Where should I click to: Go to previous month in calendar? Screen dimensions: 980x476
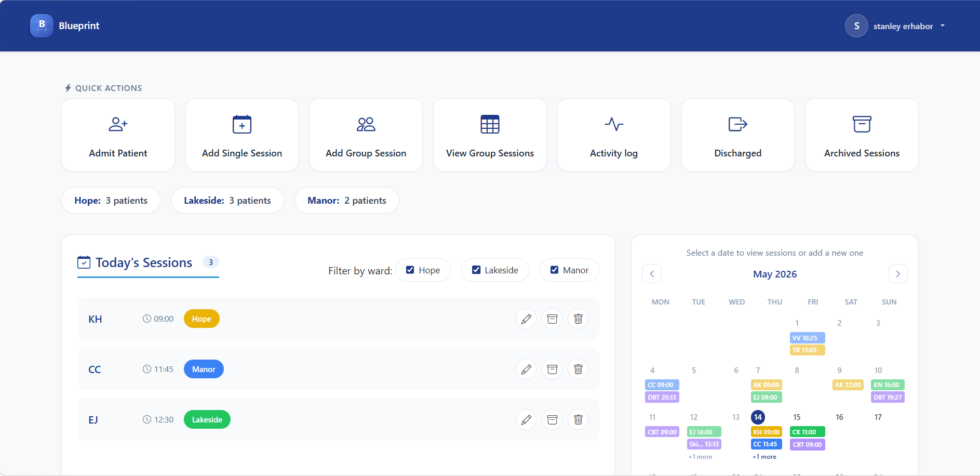point(652,274)
